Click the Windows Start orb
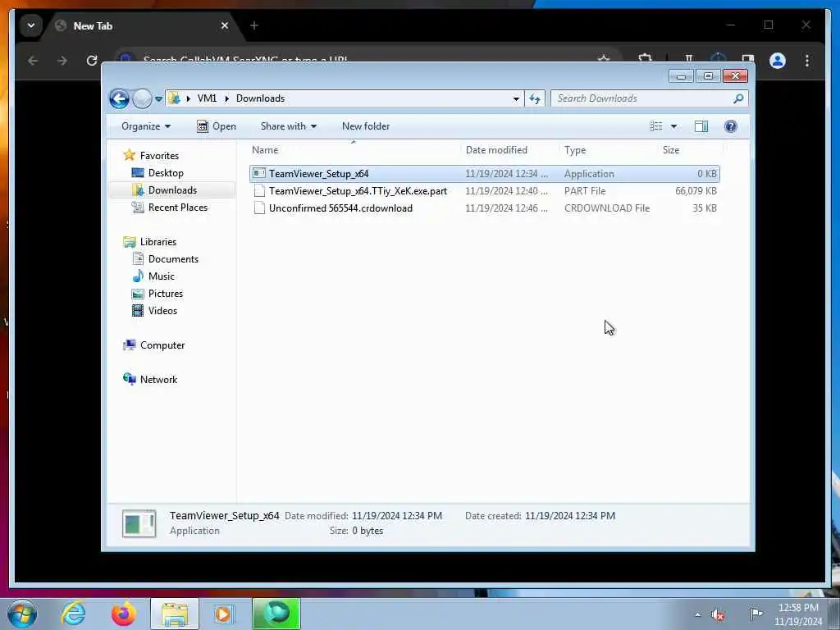Screen dimensions: 840x630 click(x=22, y=614)
